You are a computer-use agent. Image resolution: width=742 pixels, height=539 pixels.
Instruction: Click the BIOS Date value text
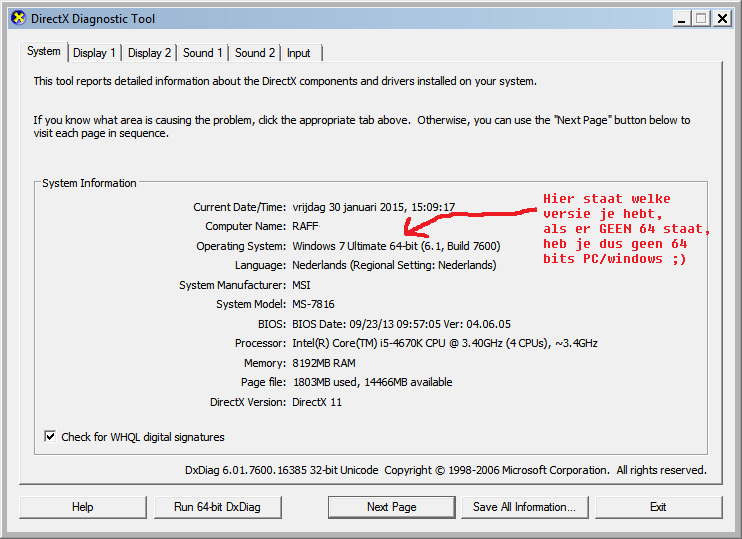pos(401,324)
